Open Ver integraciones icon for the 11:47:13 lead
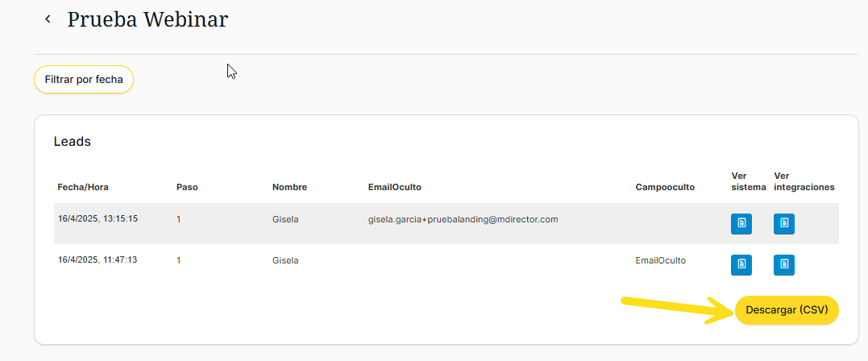 783,264
